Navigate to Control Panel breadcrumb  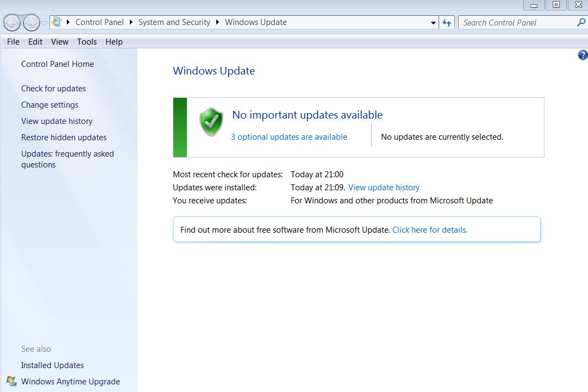click(x=99, y=22)
